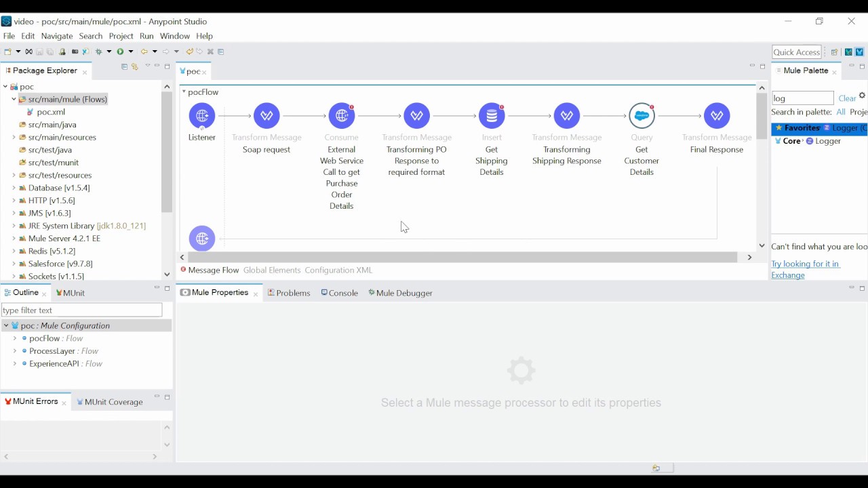Click the yellow Back arrow icon
Image resolution: width=868 pixels, height=488 pixels.
(144, 52)
